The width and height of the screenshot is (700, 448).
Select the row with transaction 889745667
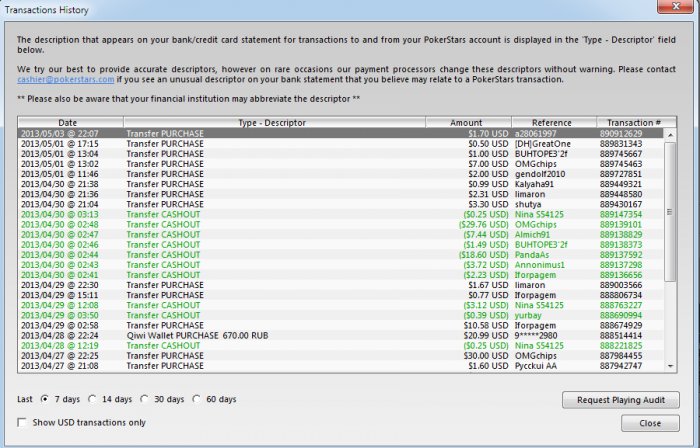pyautogui.click(x=341, y=153)
